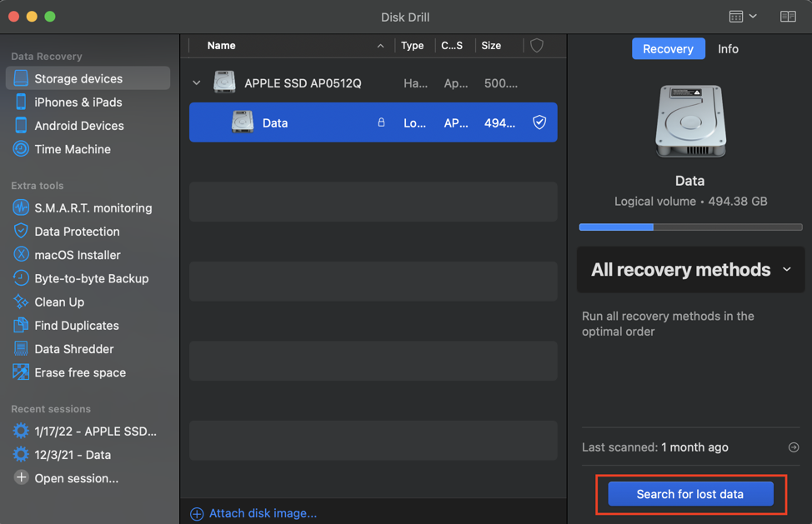Click Attach disk image link
The width and height of the screenshot is (812, 524).
(253, 513)
